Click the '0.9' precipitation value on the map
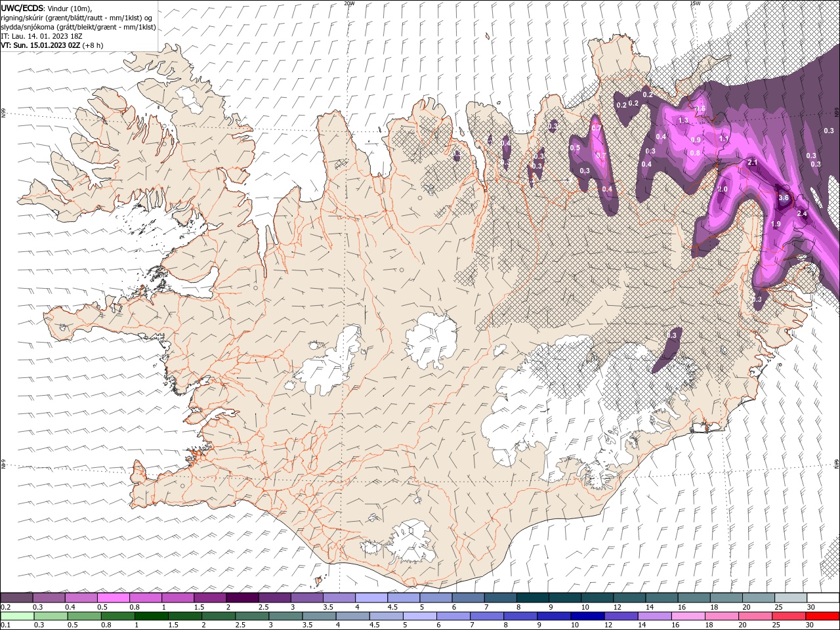Screen dimensions: 840x630 [x=696, y=140]
